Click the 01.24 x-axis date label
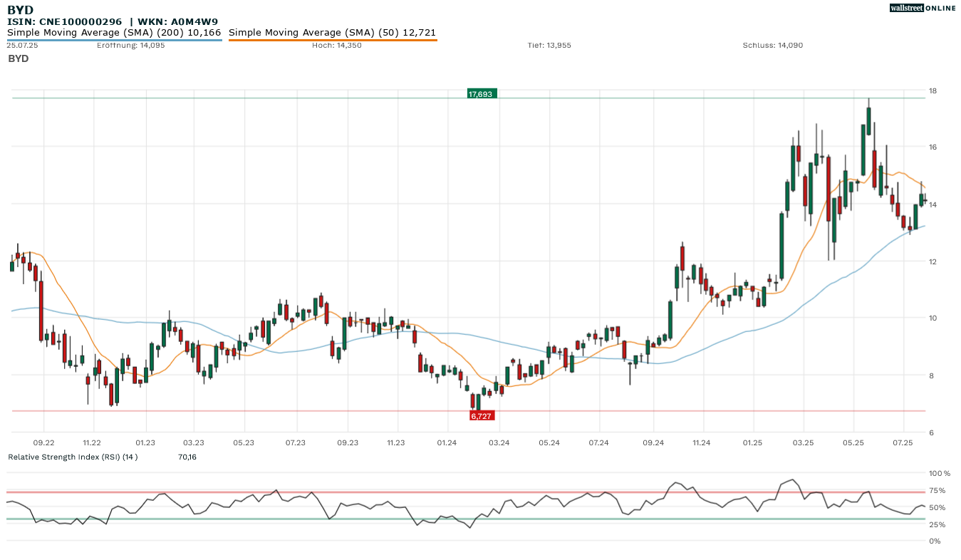This screenshot has width=961, height=560. coord(447,442)
